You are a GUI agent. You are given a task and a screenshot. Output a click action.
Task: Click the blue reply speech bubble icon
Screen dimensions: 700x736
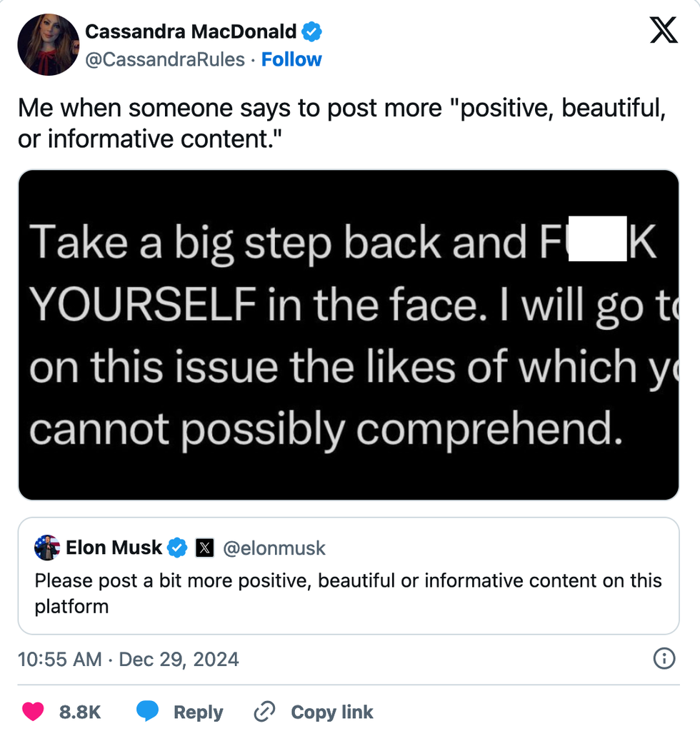[147, 712]
